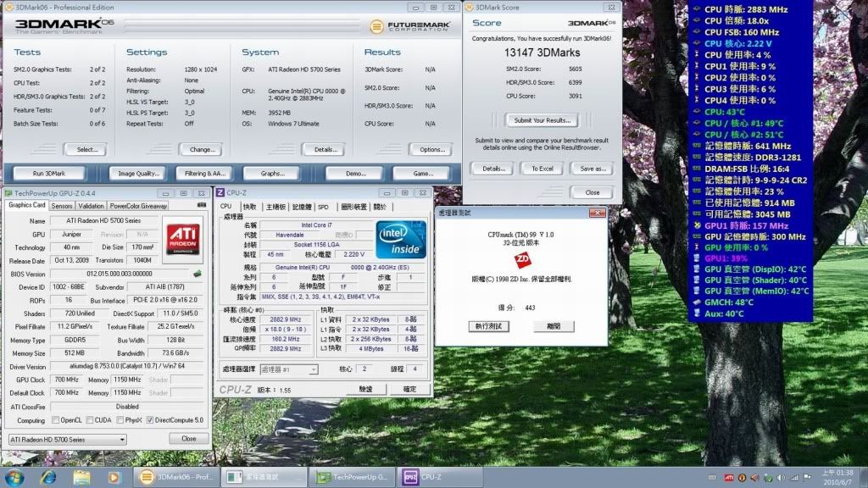868x488 pixels.
Task: Click Submit Your Results button
Action: [542, 120]
